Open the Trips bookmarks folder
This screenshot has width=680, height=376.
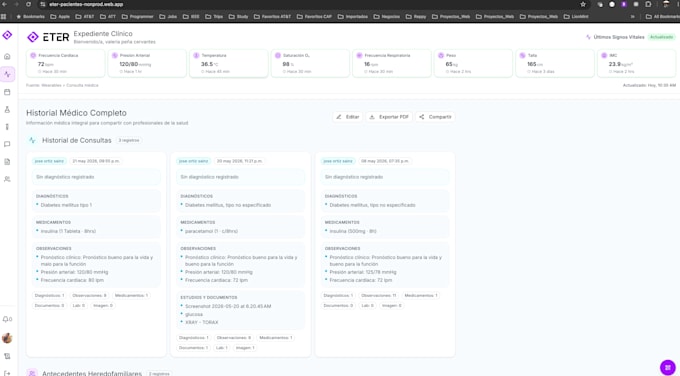point(215,16)
